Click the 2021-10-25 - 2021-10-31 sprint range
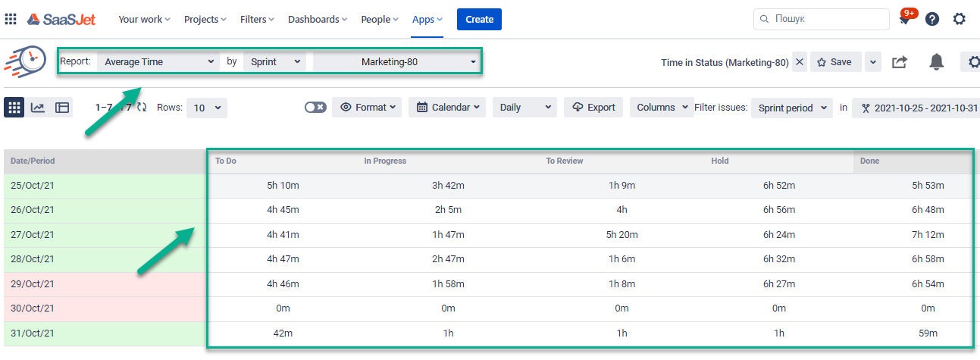 pos(916,108)
